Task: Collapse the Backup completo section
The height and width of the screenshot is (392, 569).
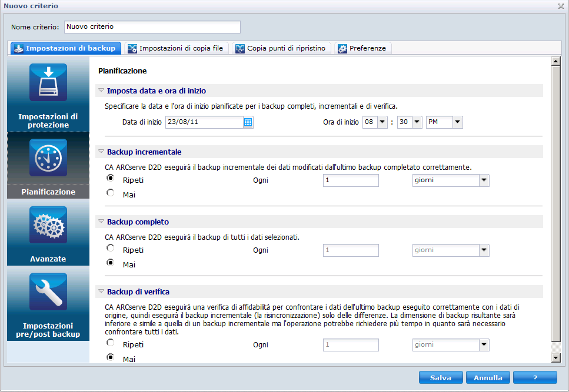Action: 101,222
